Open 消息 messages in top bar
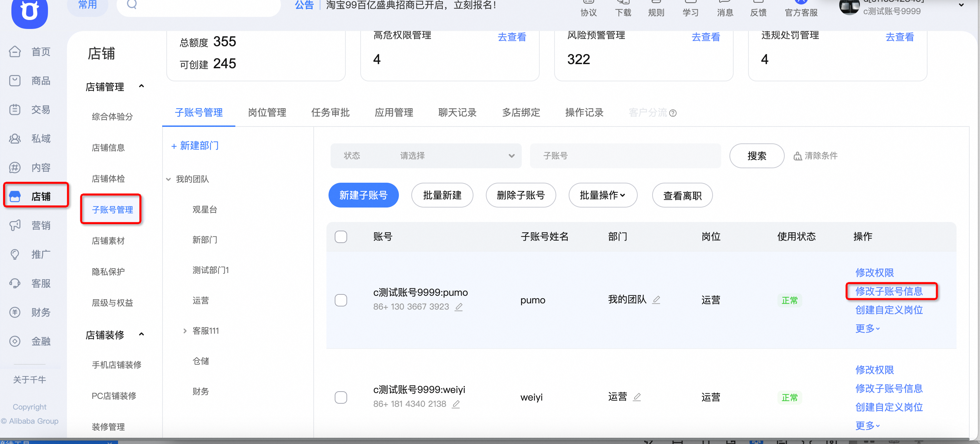 point(725,8)
